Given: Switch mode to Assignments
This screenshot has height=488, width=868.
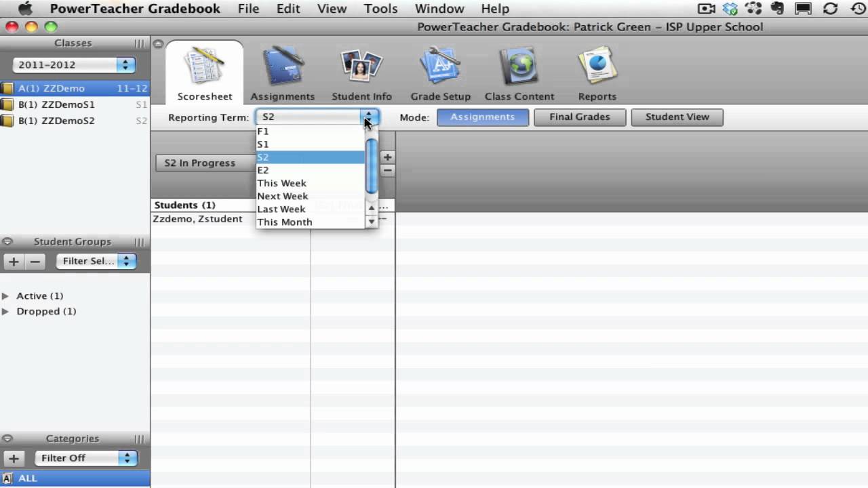Looking at the screenshot, I should click(x=483, y=117).
